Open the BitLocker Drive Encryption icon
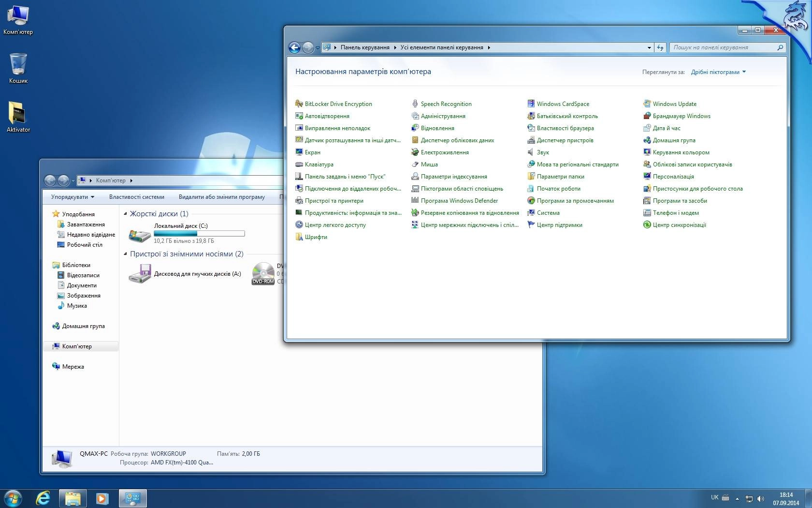This screenshot has width=812, height=508. [x=299, y=104]
